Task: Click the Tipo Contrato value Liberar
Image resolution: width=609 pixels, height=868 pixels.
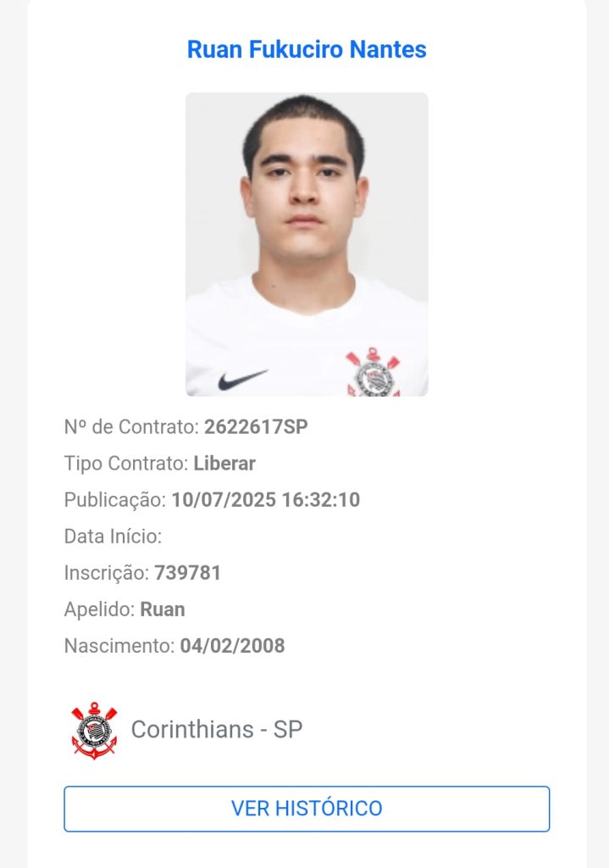Action: pos(224,464)
